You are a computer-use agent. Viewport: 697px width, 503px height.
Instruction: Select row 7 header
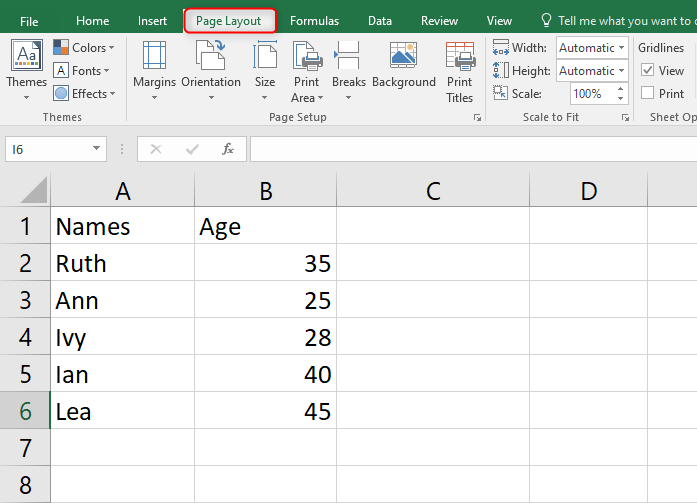[25, 447]
